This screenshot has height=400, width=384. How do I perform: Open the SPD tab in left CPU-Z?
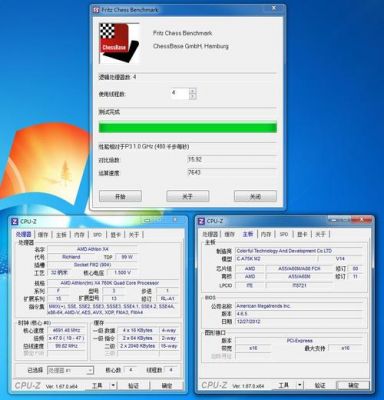pyautogui.click(x=97, y=235)
